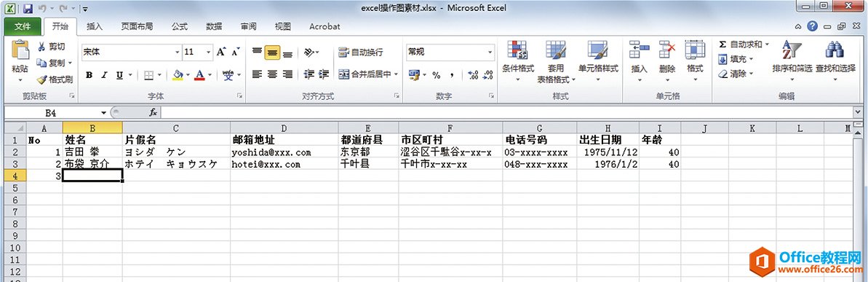Click Decrease Decimal icon
This screenshot has height=282, width=868.
point(487,75)
